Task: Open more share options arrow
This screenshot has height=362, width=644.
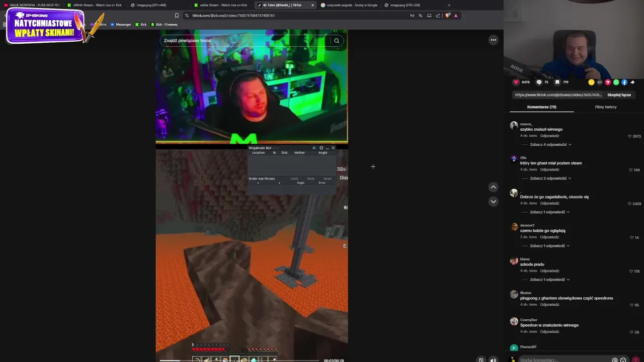Action: pos(632,82)
